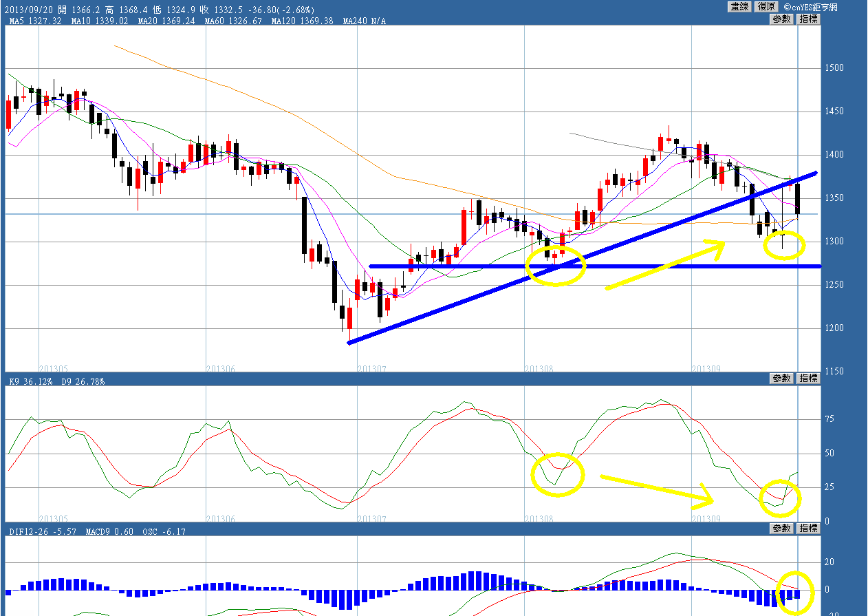Viewport: 868px width, 616px height.
Task: Click the 25 level on KD axis
Action: [829, 488]
